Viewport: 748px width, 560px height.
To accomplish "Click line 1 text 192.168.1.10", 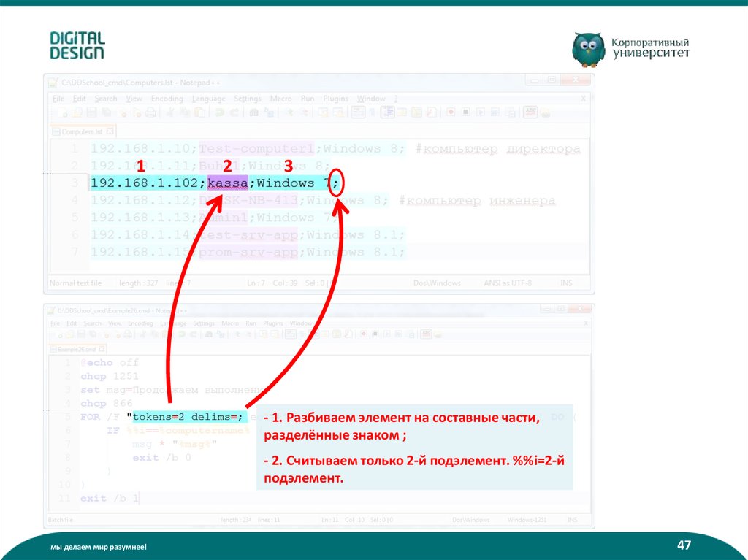I will tap(141, 148).
